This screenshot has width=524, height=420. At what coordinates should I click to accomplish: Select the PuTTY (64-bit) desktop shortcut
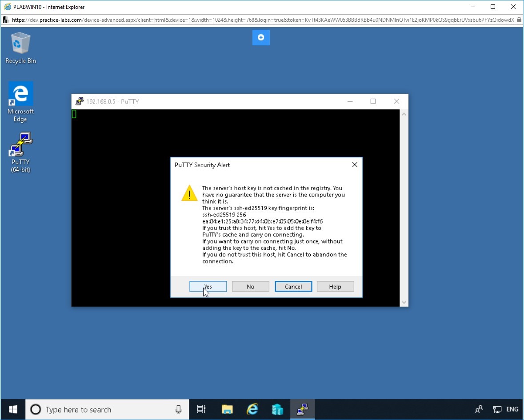[x=21, y=152]
